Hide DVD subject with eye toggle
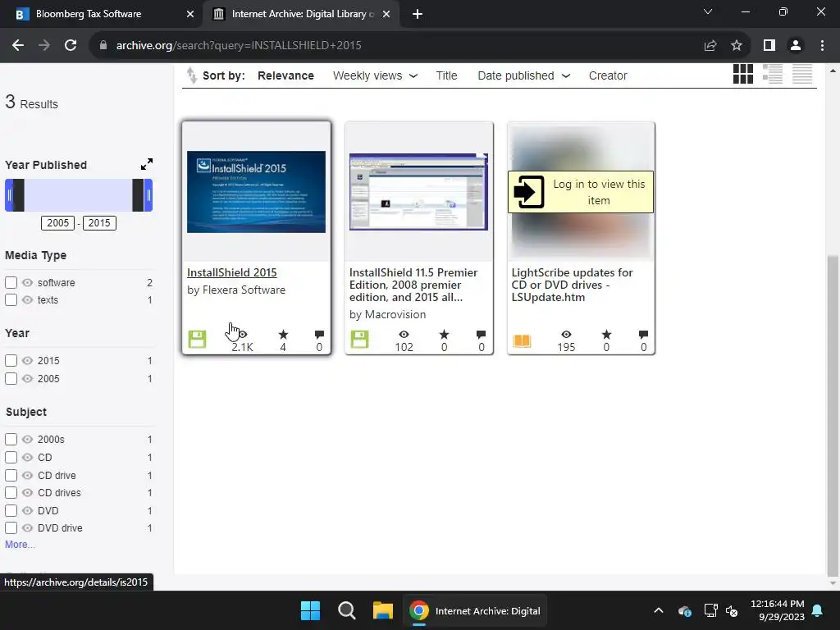This screenshot has height=630, width=840. [27, 510]
